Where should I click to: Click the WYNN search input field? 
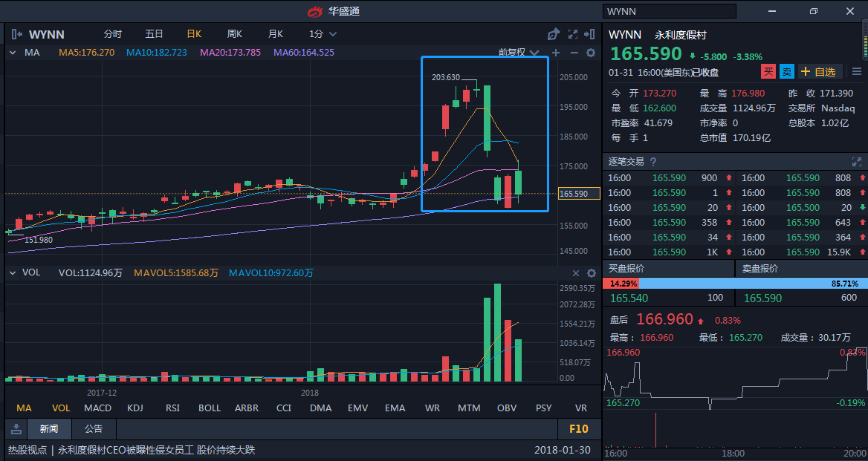click(x=670, y=11)
